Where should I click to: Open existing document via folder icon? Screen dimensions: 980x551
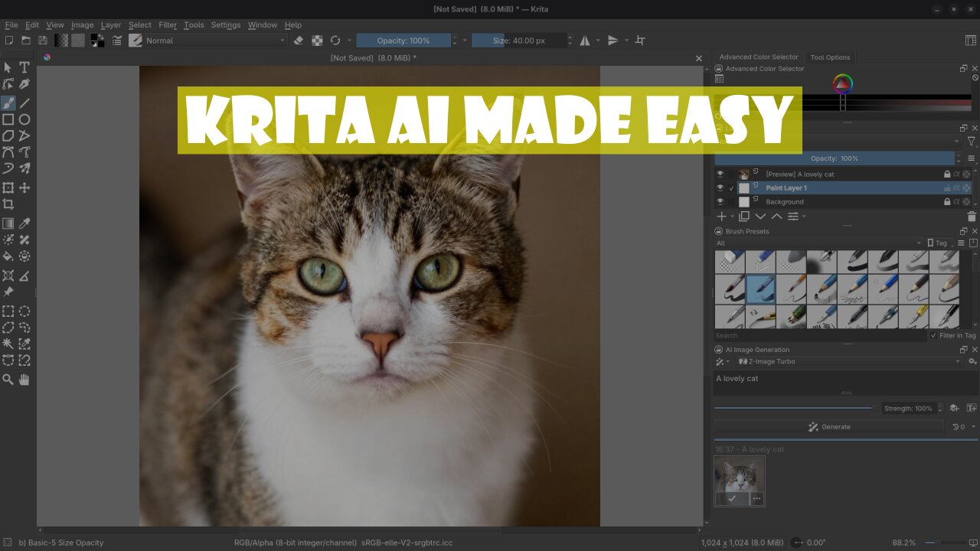[x=25, y=41]
